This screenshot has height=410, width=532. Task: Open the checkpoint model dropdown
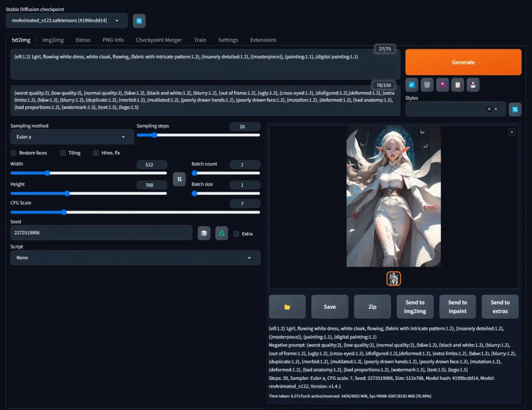(x=66, y=21)
